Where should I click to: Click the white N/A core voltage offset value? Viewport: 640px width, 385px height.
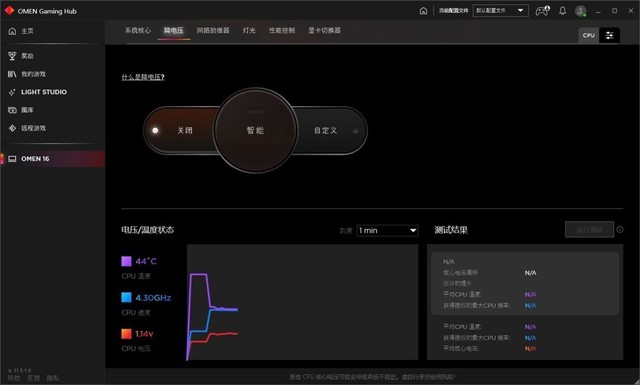coord(531,273)
